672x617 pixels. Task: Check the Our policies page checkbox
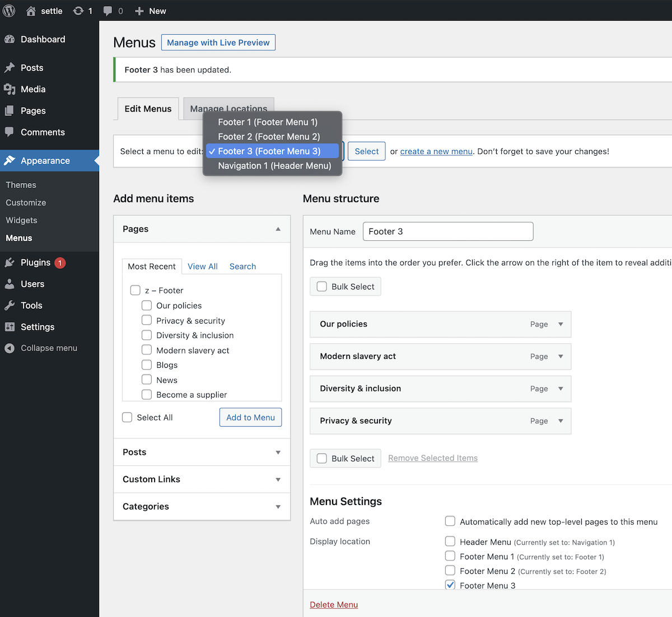click(x=147, y=305)
